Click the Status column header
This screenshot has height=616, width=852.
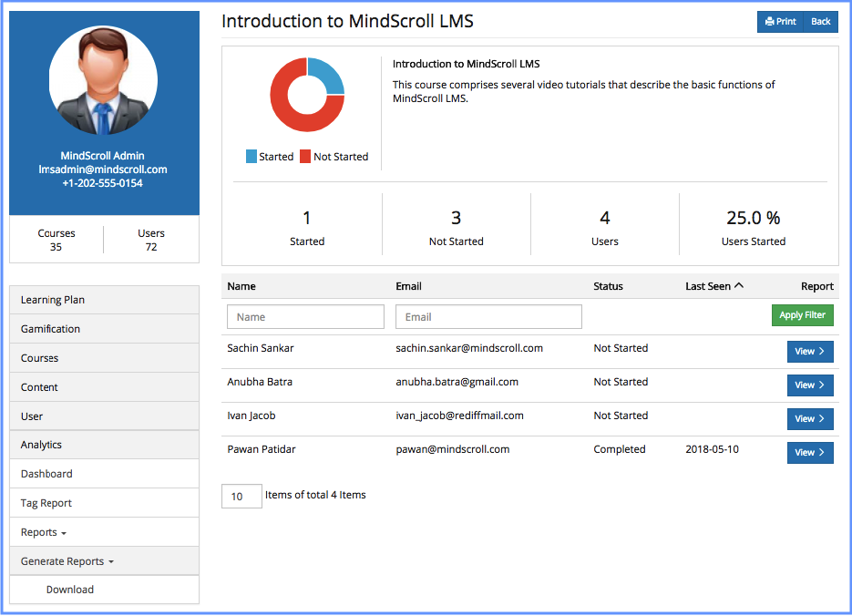point(608,286)
